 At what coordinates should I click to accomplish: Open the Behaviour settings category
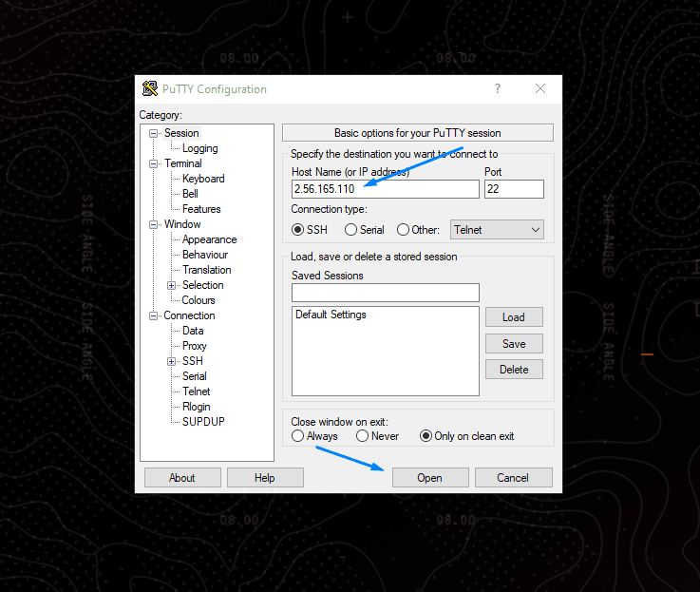[x=205, y=255]
